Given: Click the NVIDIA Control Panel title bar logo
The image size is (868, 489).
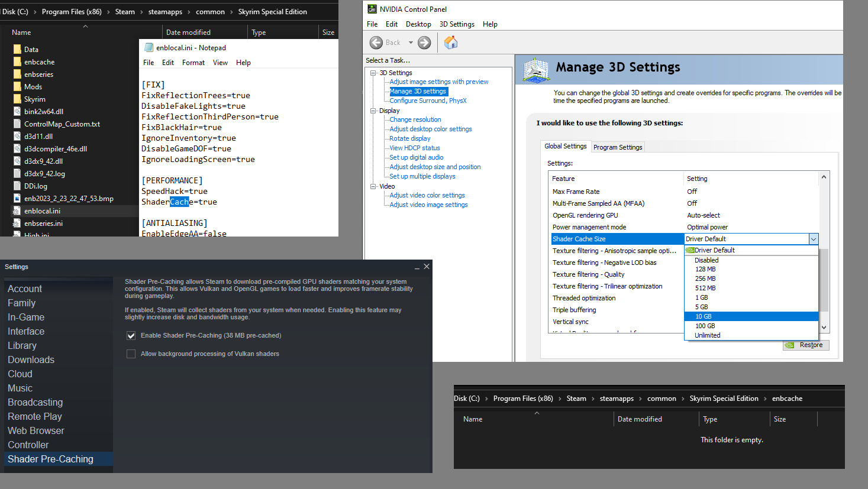Looking at the screenshot, I should click(x=372, y=9).
